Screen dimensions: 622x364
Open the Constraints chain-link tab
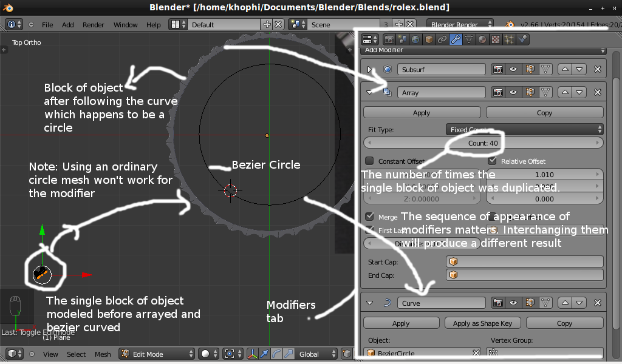tap(442, 39)
